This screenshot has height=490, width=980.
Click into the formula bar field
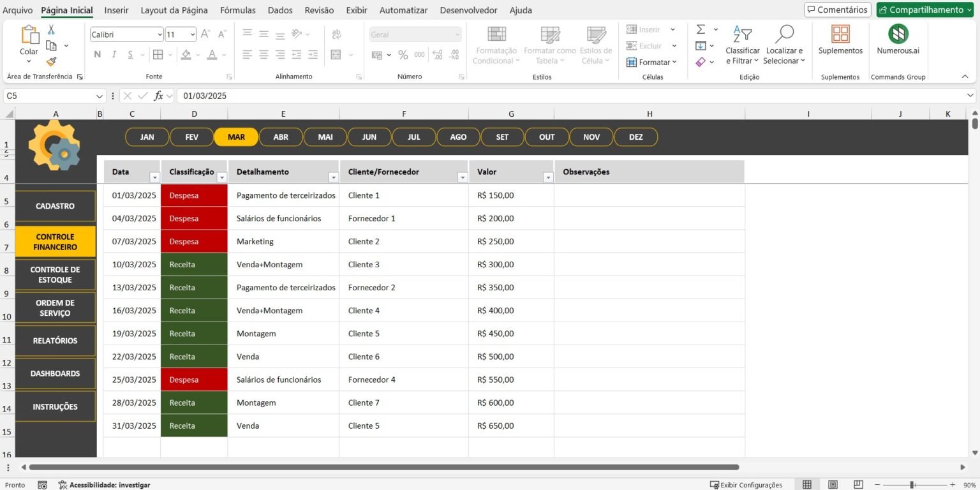click(571, 96)
